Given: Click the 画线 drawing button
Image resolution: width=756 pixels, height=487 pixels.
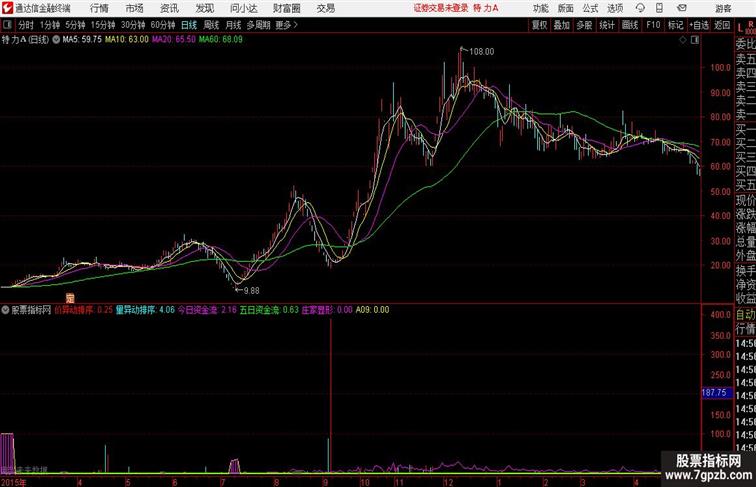Looking at the screenshot, I should (x=630, y=25).
